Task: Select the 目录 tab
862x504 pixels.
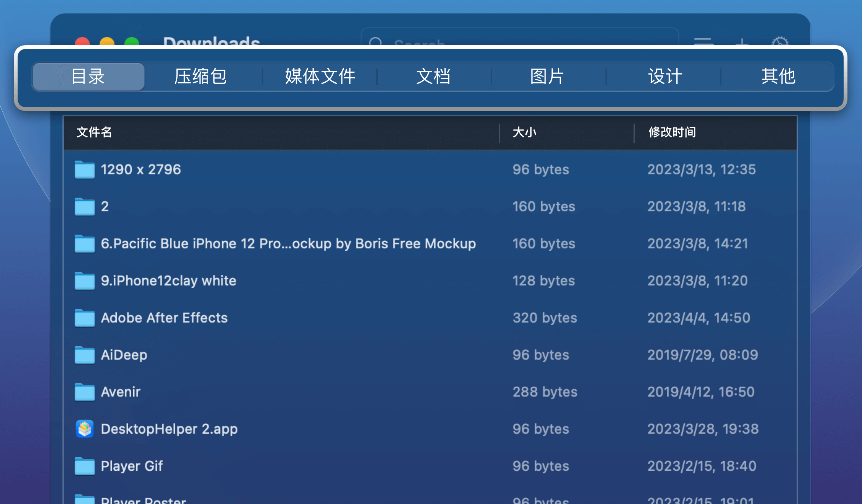Action: (88, 77)
